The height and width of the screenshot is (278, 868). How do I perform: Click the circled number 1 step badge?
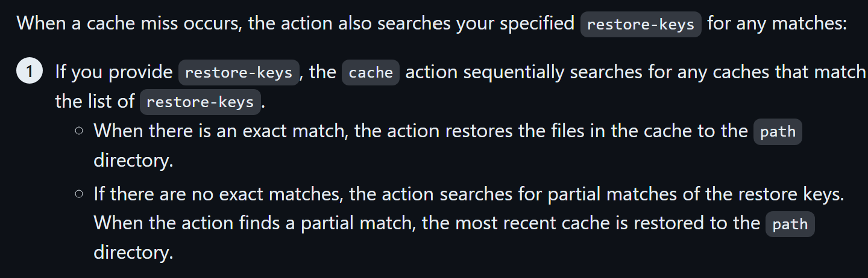tap(29, 72)
